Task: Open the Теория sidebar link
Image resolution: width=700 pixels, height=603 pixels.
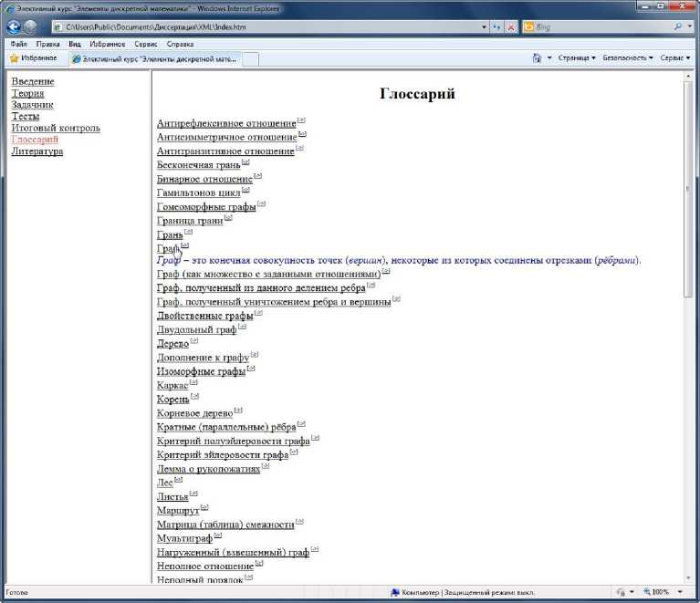Action: (27, 93)
